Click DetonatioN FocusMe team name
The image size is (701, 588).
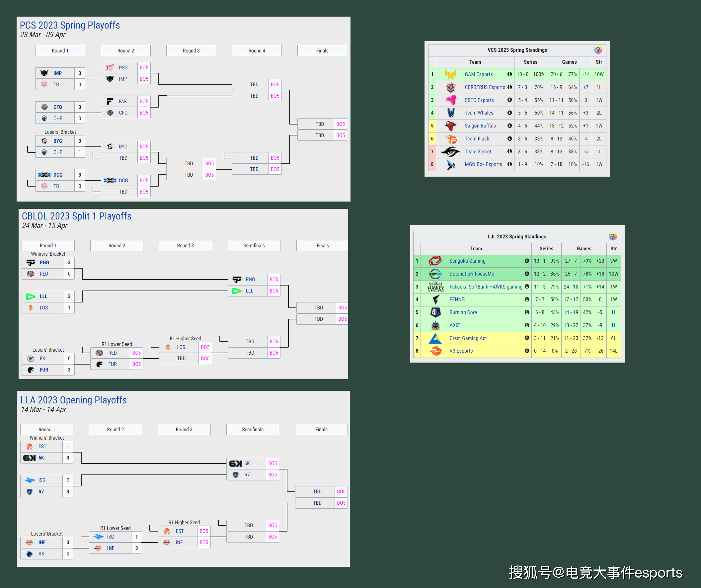471,274
